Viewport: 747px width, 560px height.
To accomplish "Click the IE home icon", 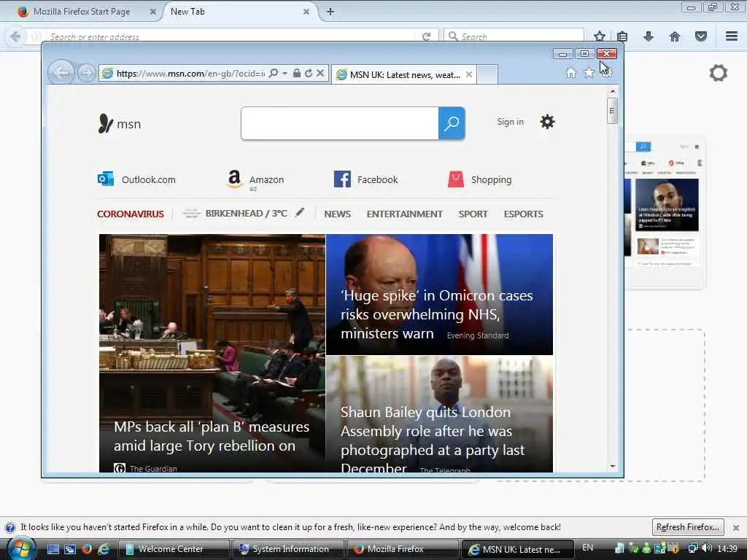I will pyautogui.click(x=570, y=73).
